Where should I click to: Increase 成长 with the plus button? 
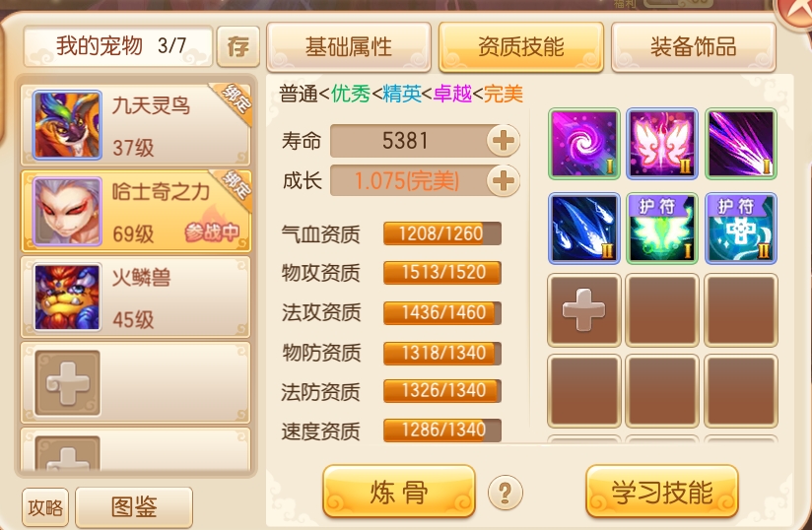point(503,180)
